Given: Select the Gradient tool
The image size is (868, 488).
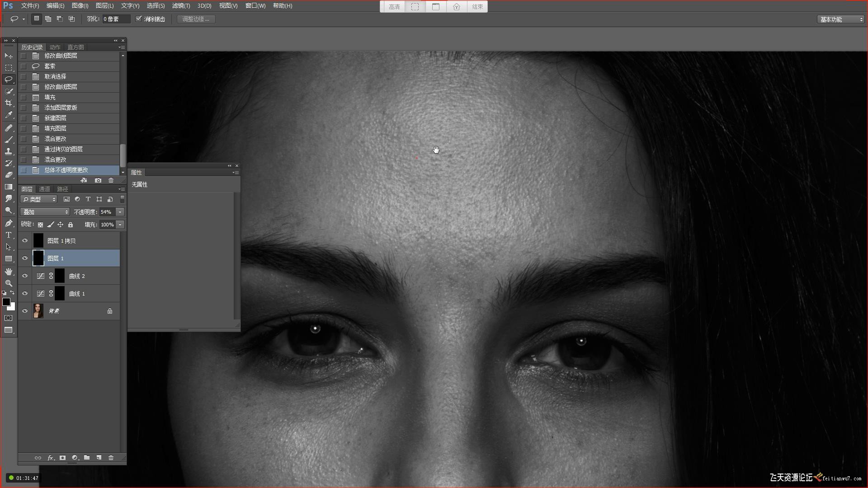Looking at the screenshot, I should (x=9, y=187).
